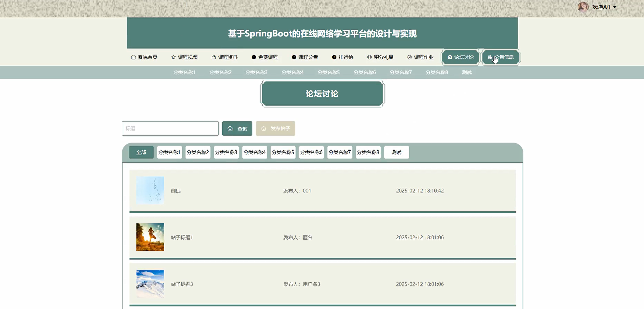Click the 发布帖子 button
Viewport: 644px width, 309px height.
tap(275, 128)
